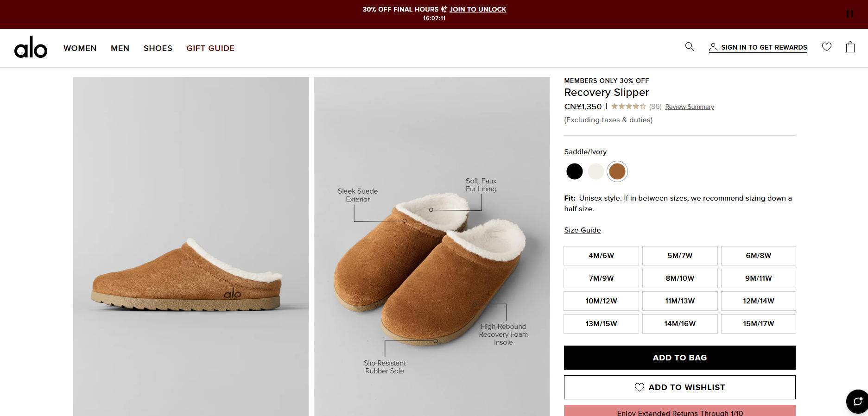Open the search magnifier icon
This screenshot has height=416, width=868.
tap(689, 47)
